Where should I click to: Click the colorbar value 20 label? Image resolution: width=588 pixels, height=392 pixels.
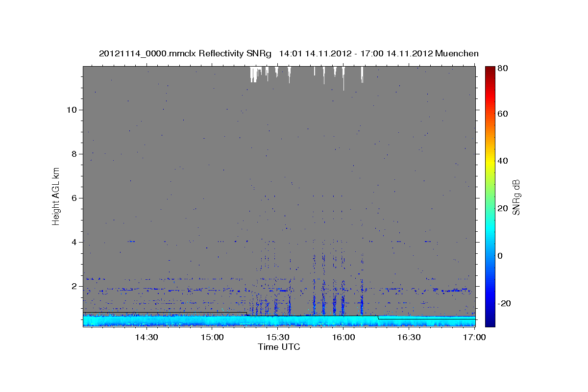coord(503,208)
